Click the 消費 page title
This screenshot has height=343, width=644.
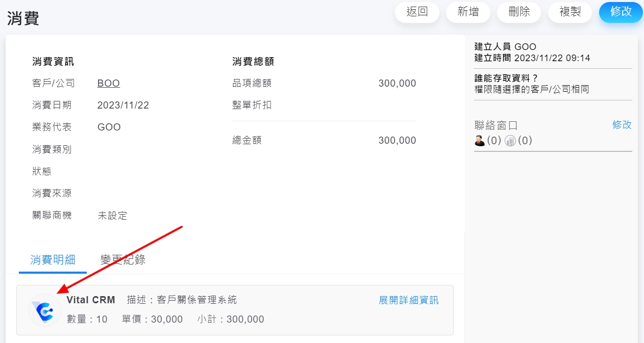[x=23, y=18]
